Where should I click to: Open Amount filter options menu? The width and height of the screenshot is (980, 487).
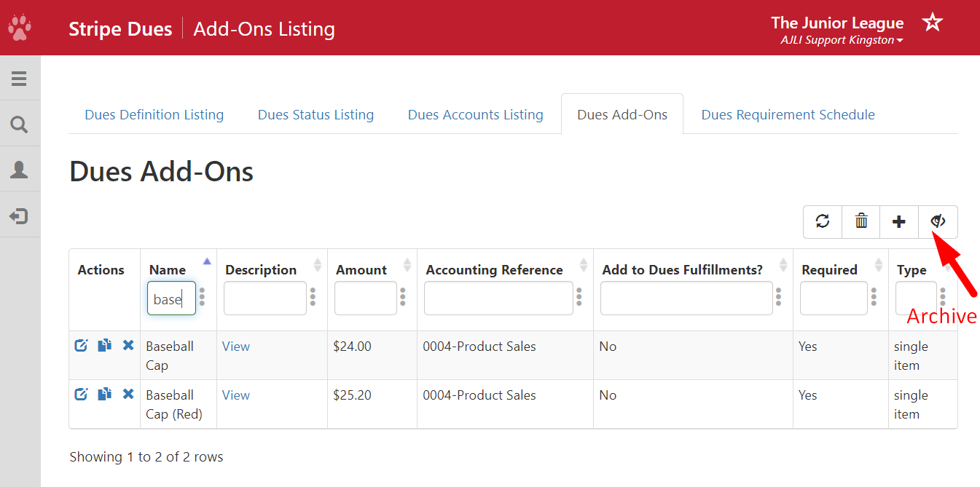(403, 297)
